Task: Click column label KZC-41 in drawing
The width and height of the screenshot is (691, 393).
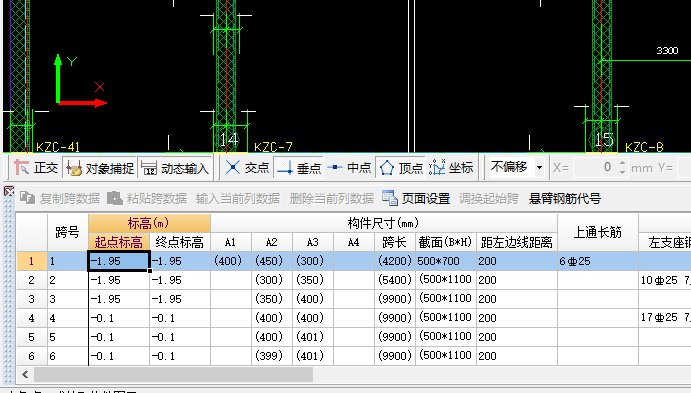Action: pyautogui.click(x=58, y=147)
